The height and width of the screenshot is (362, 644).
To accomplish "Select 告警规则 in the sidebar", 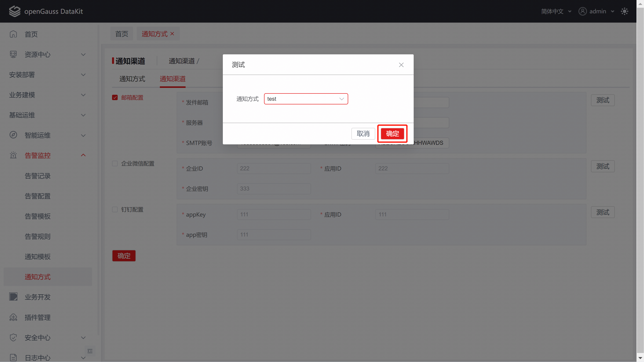I will click(x=38, y=236).
